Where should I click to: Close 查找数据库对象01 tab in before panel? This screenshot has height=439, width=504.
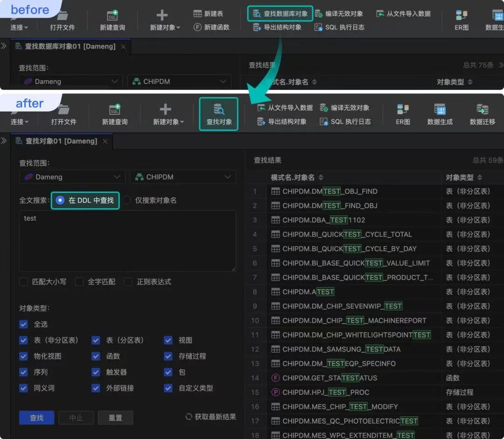(123, 47)
